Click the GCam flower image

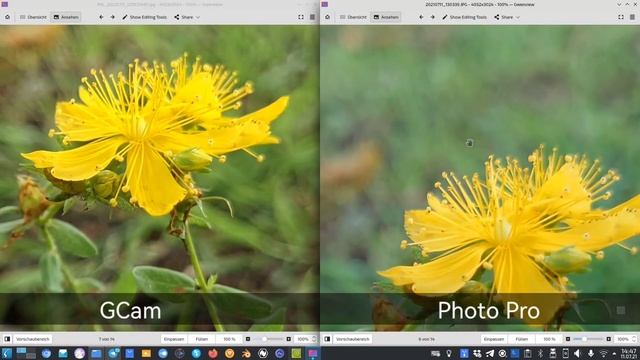(160, 178)
